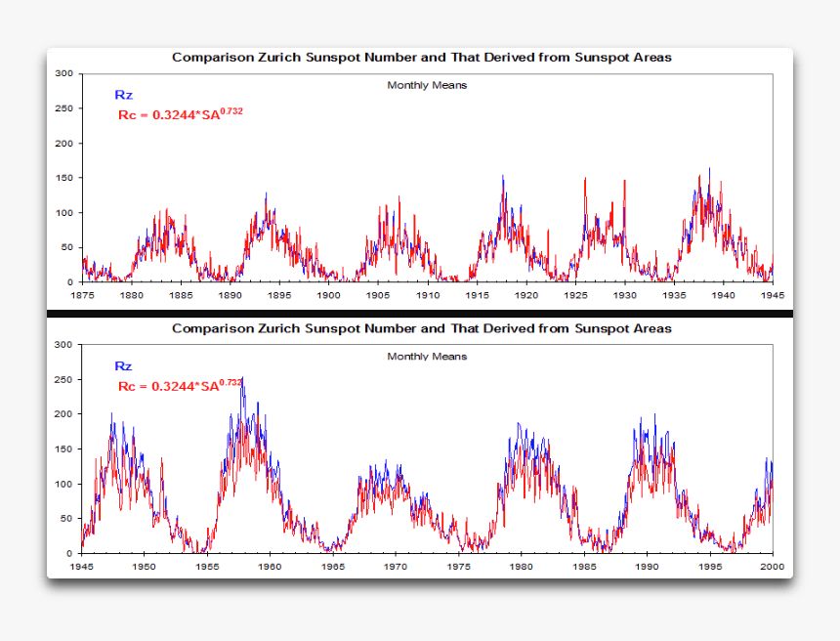Viewport: 840px width, 641px height.
Task: Select the 1885 x-axis year label
Action: click(181, 295)
